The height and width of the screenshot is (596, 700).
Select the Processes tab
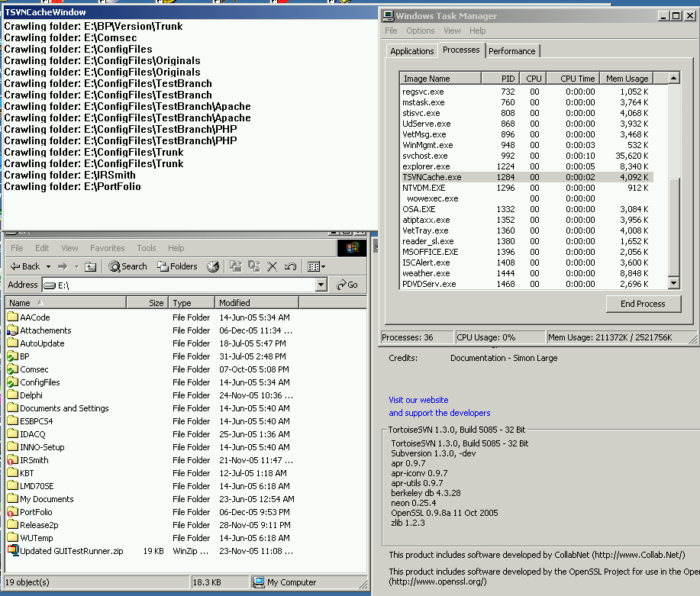(x=461, y=50)
